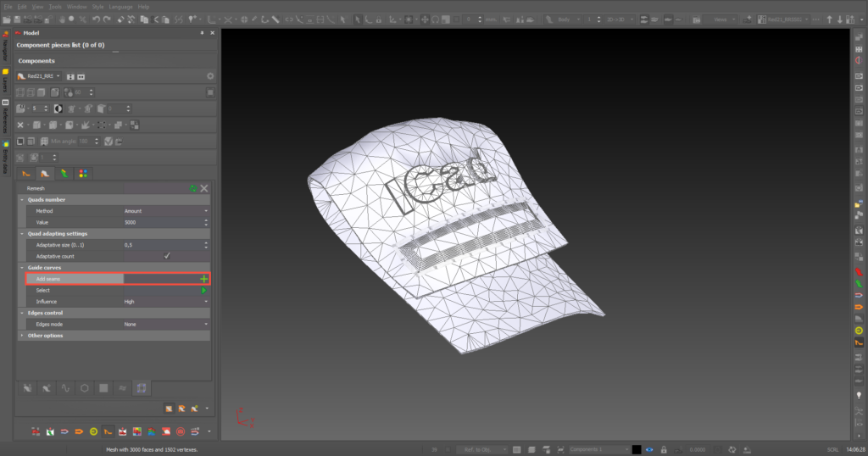Click the yellow circle icon in bottom toolbar

pos(93,431)
